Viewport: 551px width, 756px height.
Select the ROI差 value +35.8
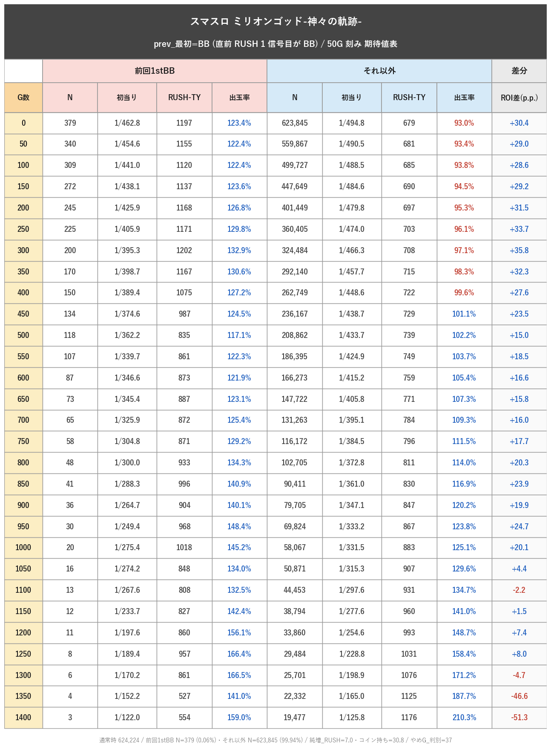(519, 251)
